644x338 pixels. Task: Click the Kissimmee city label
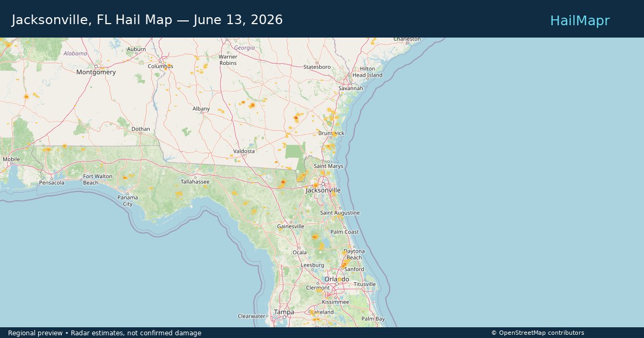click(335, 302)
